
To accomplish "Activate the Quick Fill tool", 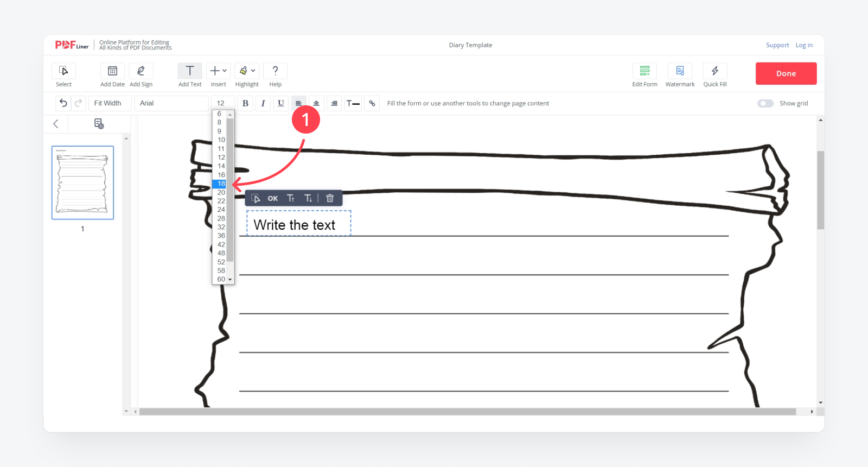I will coord(715,71).
